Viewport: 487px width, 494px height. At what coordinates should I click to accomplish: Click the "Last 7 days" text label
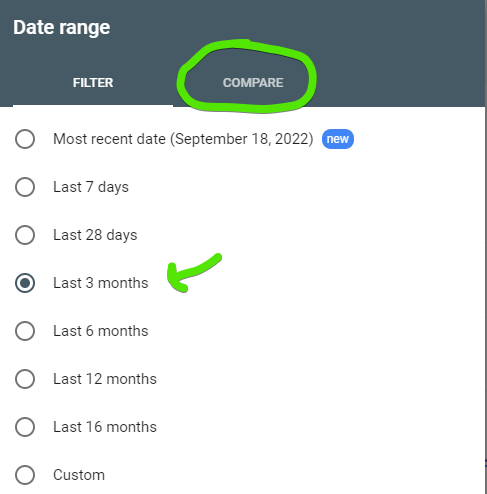pyautogui.click(x=91, y=187)
